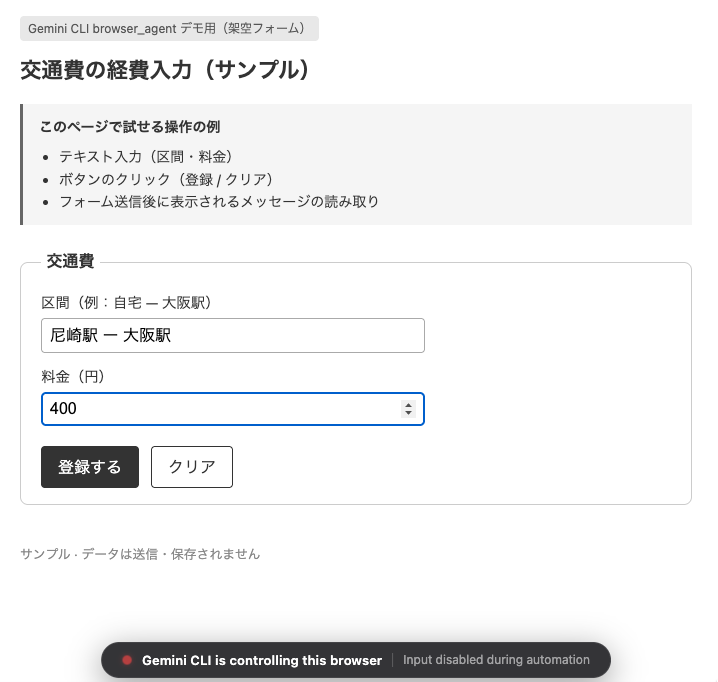
Task: Click the フォーム送信後に表示されるメッセージ list item
Action: [219, 201]
